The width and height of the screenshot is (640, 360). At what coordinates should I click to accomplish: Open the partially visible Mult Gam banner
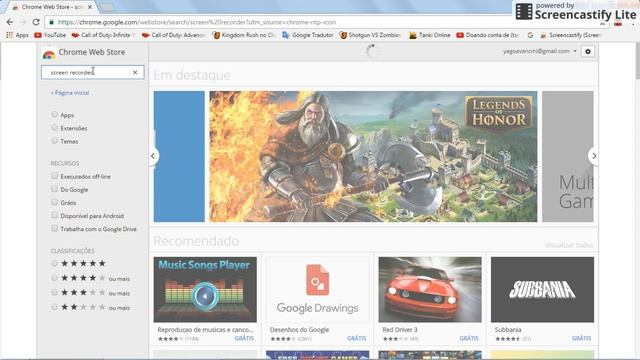[568, 156]
